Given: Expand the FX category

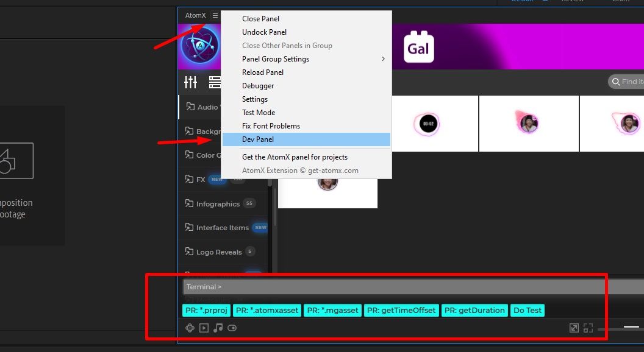Looking at the screenshot, I should tap(199, 179).
